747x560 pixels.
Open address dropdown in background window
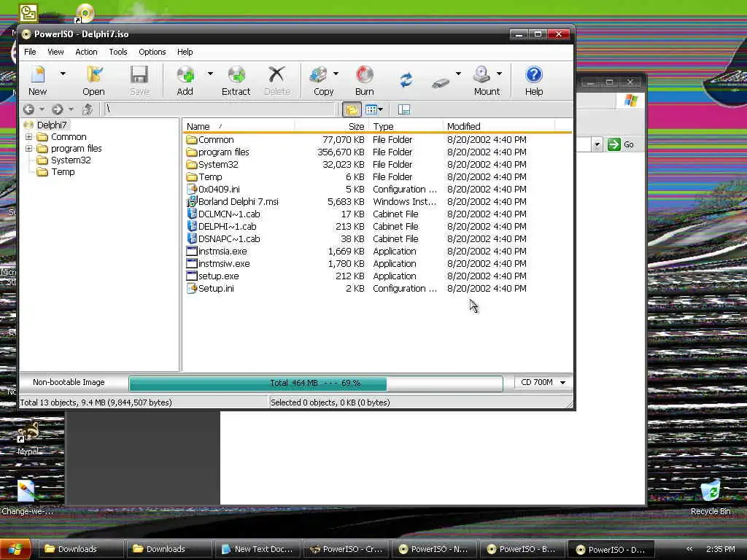point(597,144)
